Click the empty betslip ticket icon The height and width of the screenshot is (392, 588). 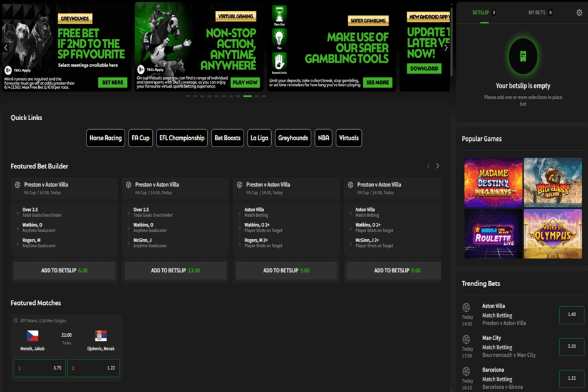(x=523, y=56)
